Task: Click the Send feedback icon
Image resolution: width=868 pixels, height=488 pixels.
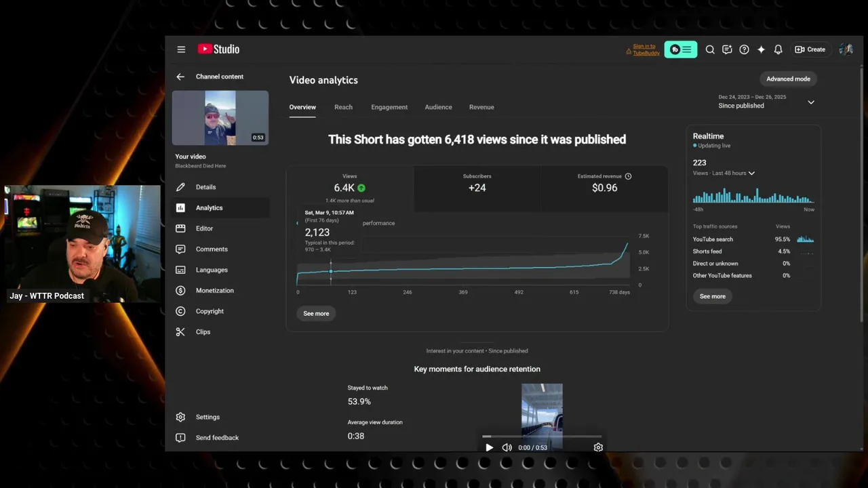Action: click(x=180, y=438)
